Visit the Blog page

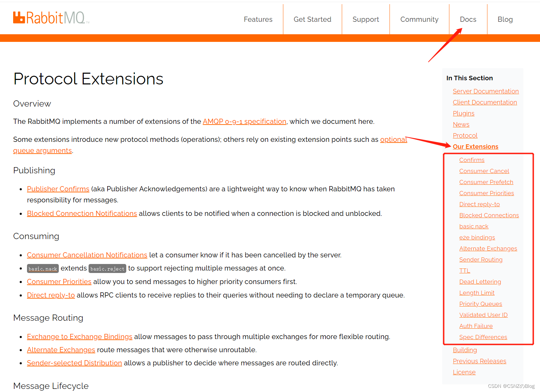pos(505,19)
